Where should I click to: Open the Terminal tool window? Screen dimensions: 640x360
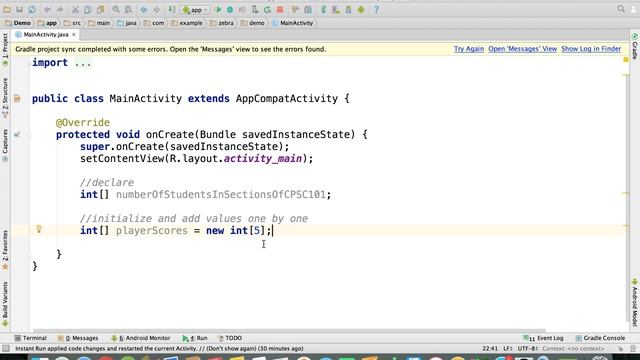tap(31, 338)
